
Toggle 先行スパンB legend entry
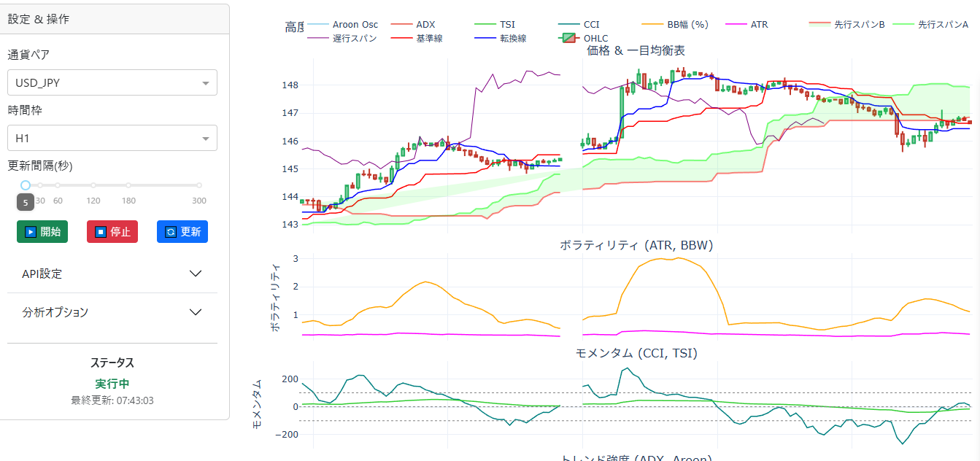[860, 25]
